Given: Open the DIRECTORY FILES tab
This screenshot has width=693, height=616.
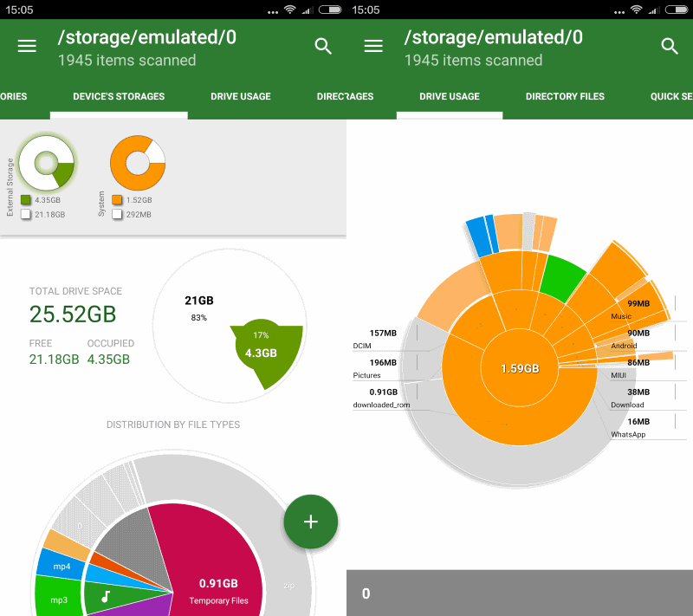Looking at the screenshot, I should click(x=565, y=96).
